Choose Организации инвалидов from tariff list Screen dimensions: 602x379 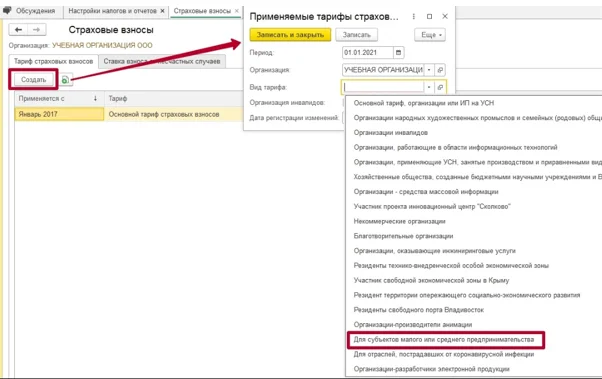(390, 132)
